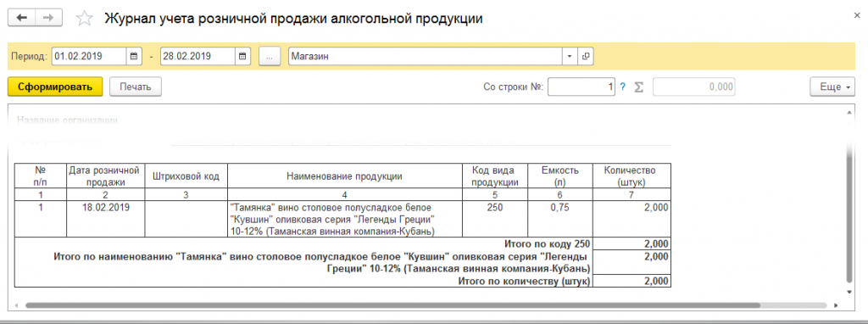Click the sigma sum icon

[x=639, y=87]
